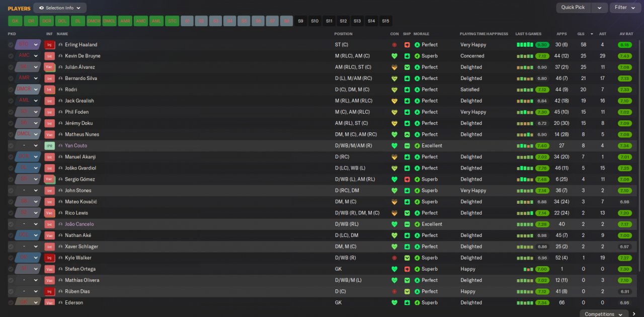Screen dimensions: 644x317
Task: Select the STC position slot
Action: point(172,21)
